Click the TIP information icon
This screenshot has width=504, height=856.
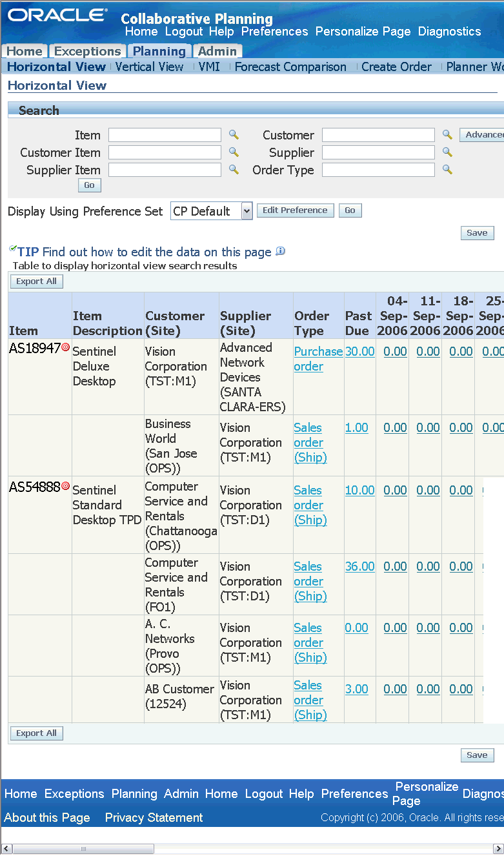[280, 252]
